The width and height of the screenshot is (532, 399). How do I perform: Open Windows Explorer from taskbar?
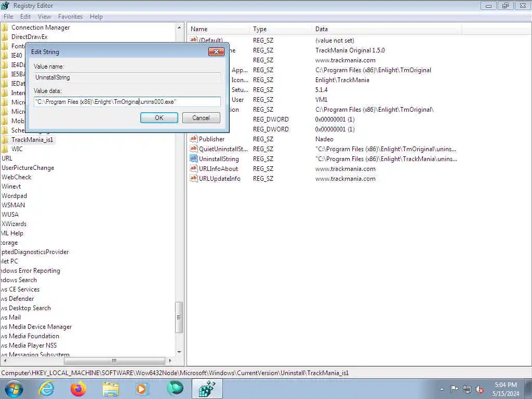[x=111, y=389]
